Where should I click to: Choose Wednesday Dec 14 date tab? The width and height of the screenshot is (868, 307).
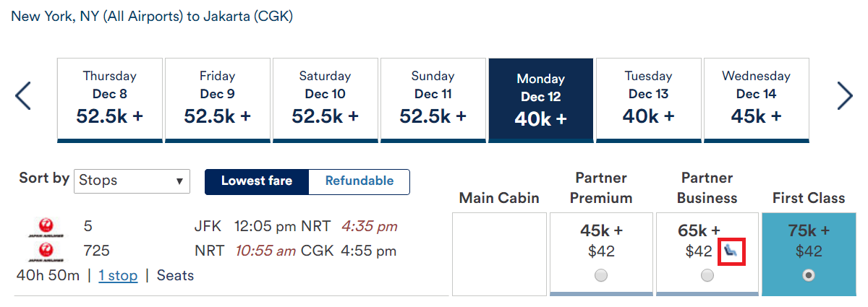pos(757,100)
